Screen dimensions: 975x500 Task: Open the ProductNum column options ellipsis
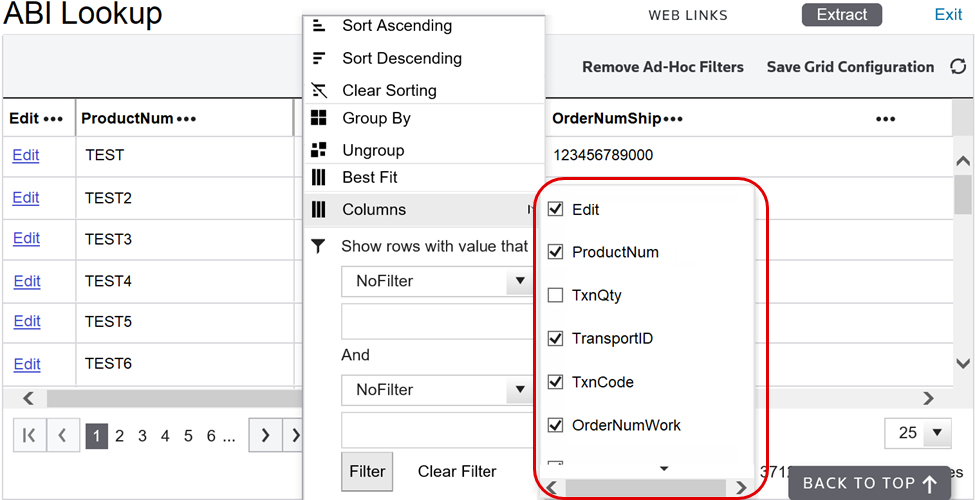tap(186, 119)
